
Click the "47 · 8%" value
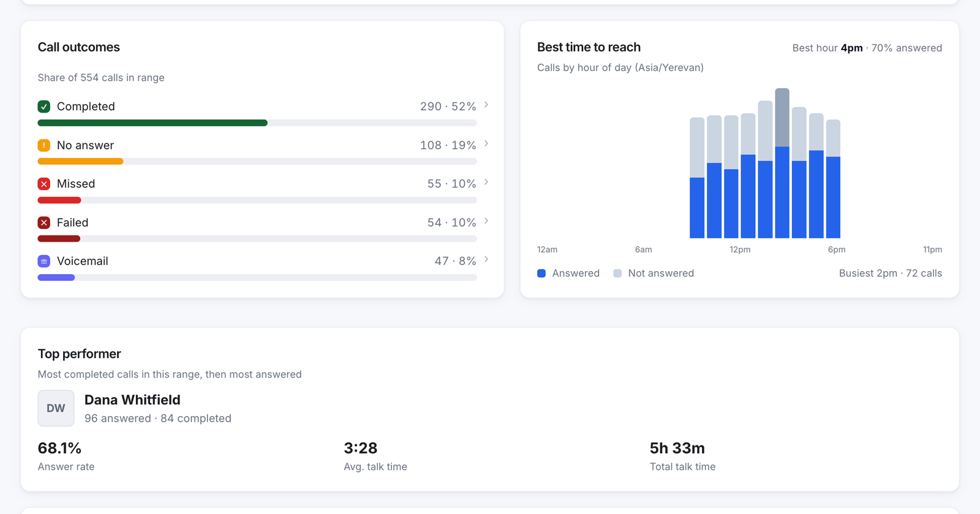click(456, 261)
